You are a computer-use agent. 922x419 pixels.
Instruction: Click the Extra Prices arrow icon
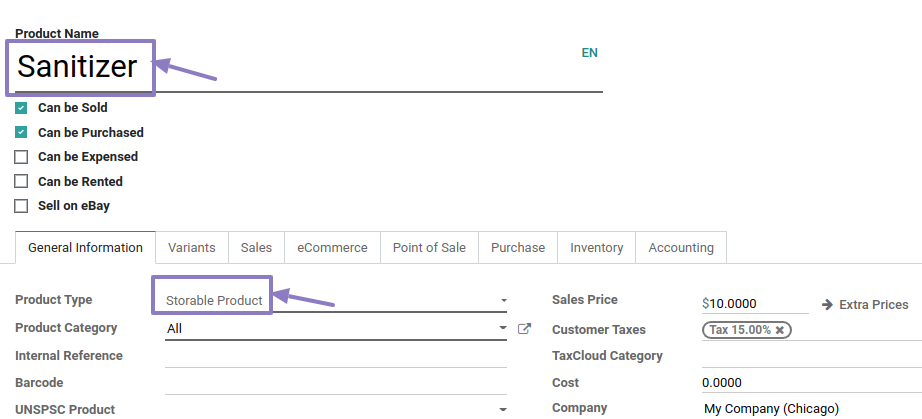(827, 304)
